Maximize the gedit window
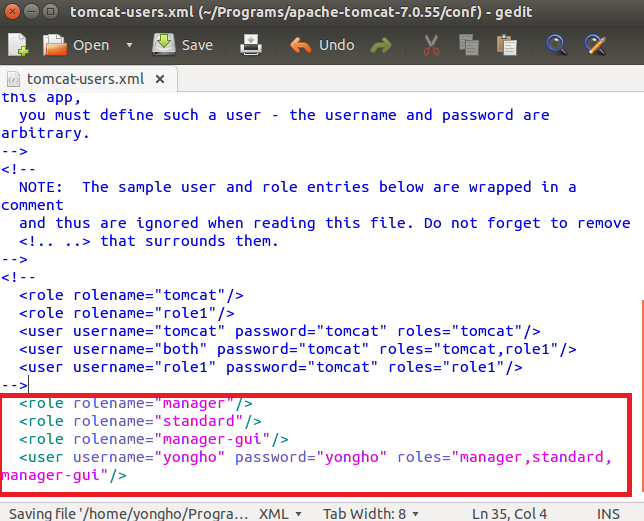This screenshot has width=644, height=521. coord(51,11)
